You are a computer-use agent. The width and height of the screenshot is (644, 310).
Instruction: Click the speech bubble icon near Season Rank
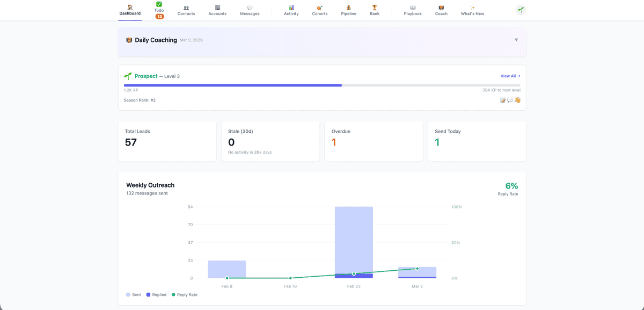tap(510, 99)
